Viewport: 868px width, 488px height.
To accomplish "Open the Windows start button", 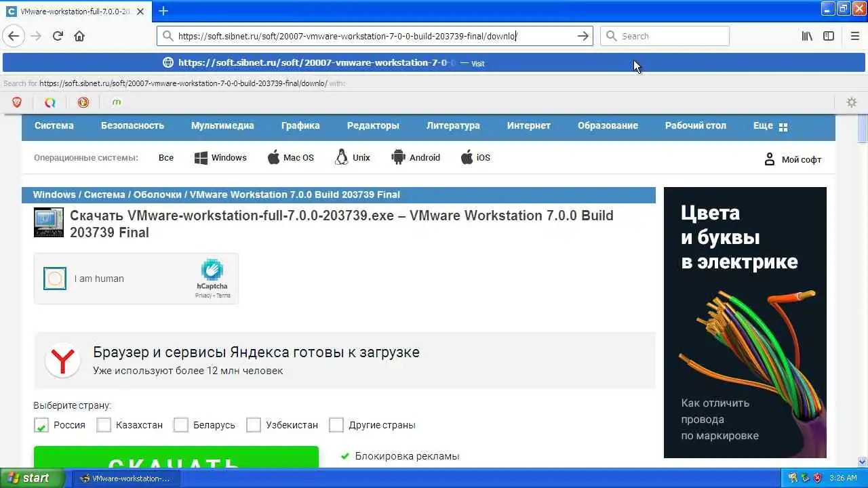I will (32, 478).
